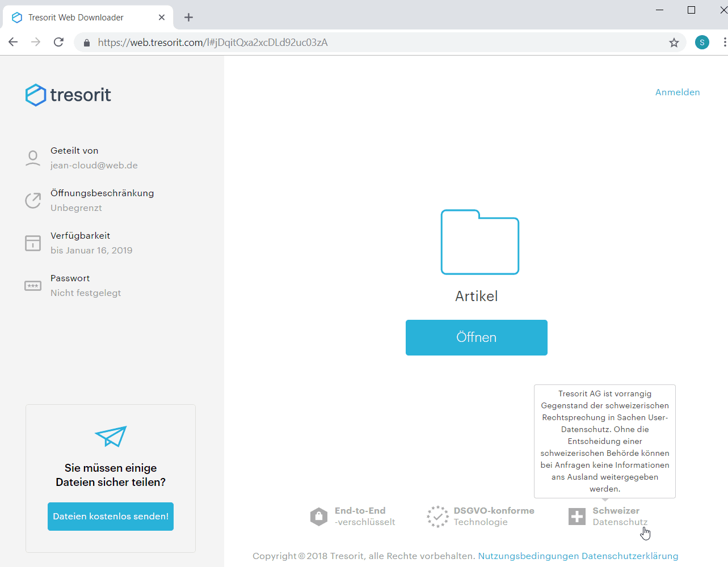Click the bis Januar 16, 2019 text
This screenshot has height=567, width=728.
91,251
